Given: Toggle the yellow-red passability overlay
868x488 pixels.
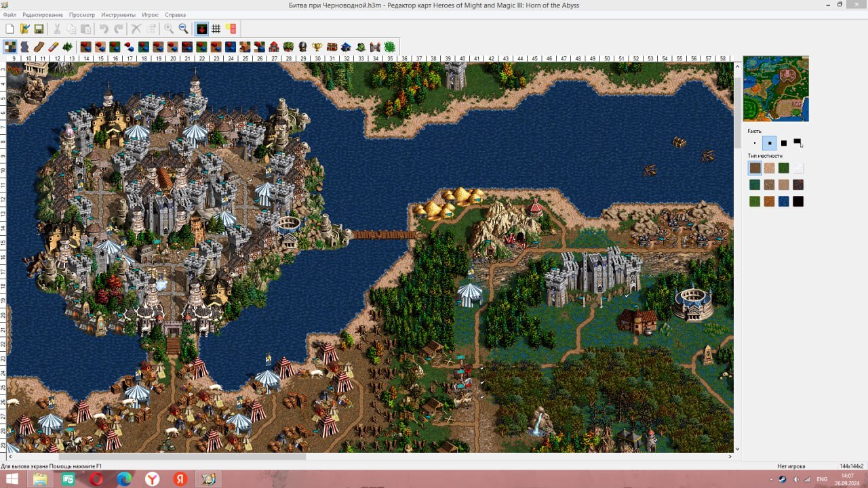Looking at the screenshot, I should (231, 28).
